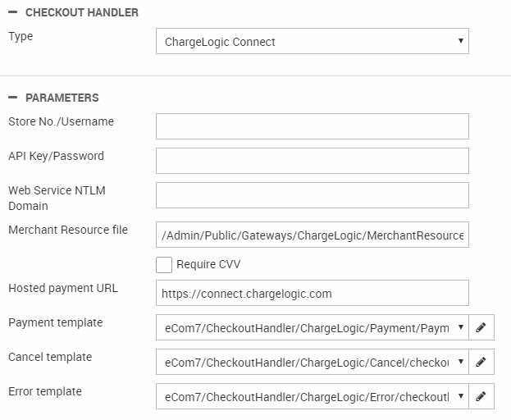
Task: Edit the Cancel template with pencil icon
Action: [481, 363]
